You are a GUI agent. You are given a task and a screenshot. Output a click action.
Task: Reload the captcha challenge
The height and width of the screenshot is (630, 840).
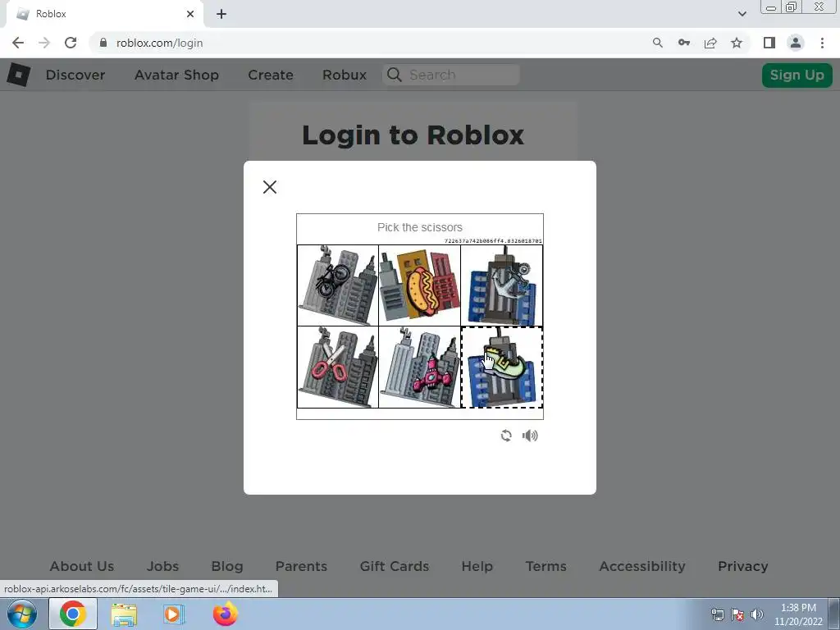click(x=506, y=436)
